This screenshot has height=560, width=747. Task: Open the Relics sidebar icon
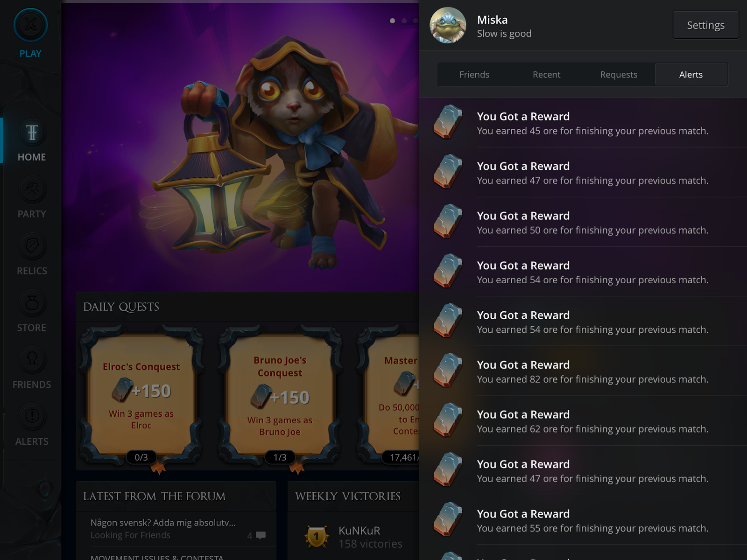click(x=32, y=246)
